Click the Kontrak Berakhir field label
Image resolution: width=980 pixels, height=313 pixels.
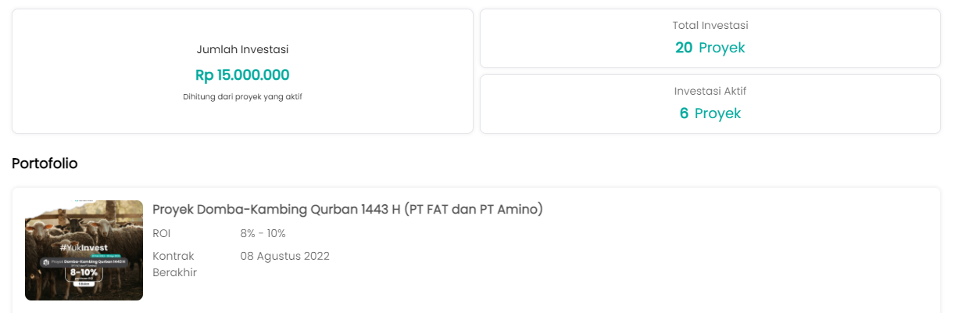174,264
